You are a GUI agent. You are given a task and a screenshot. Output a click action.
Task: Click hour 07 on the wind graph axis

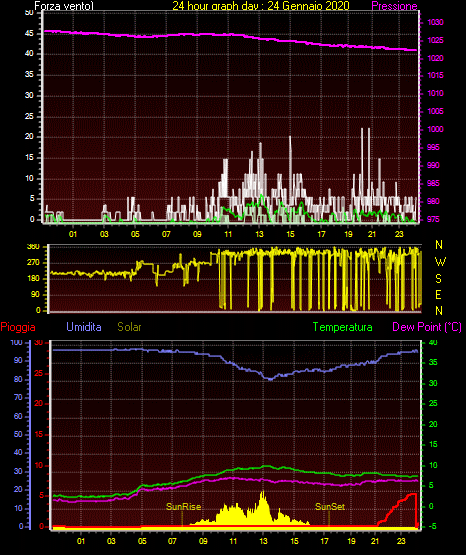[166, 234]
